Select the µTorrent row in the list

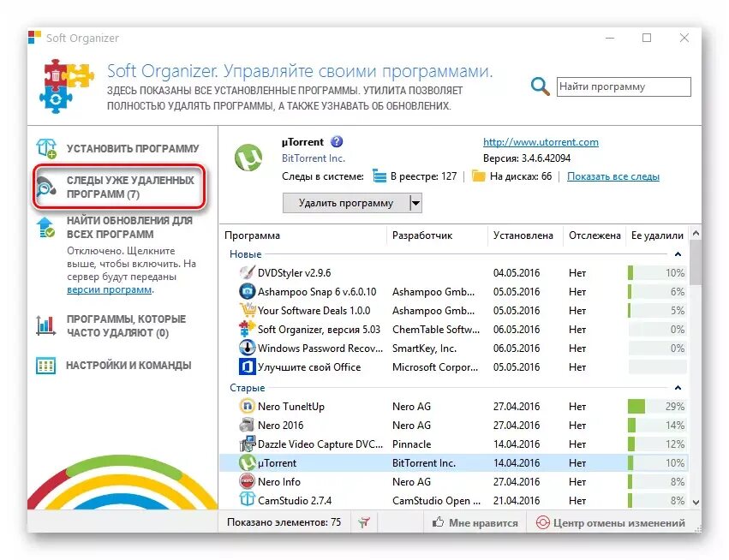pos(455,463)
